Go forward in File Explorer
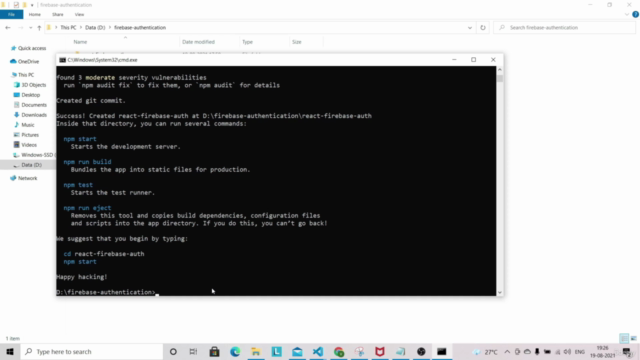Viewport: 640px width, 360px height. tap(20, 27)
